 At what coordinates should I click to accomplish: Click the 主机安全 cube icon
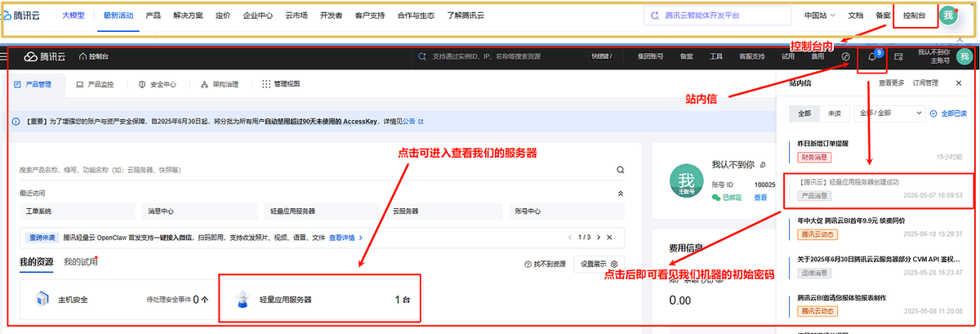41,300
